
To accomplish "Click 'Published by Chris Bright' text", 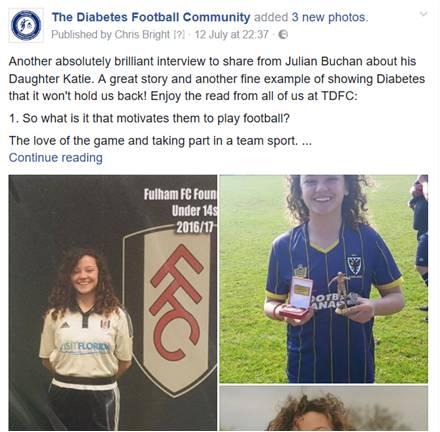I will [110, 34].
